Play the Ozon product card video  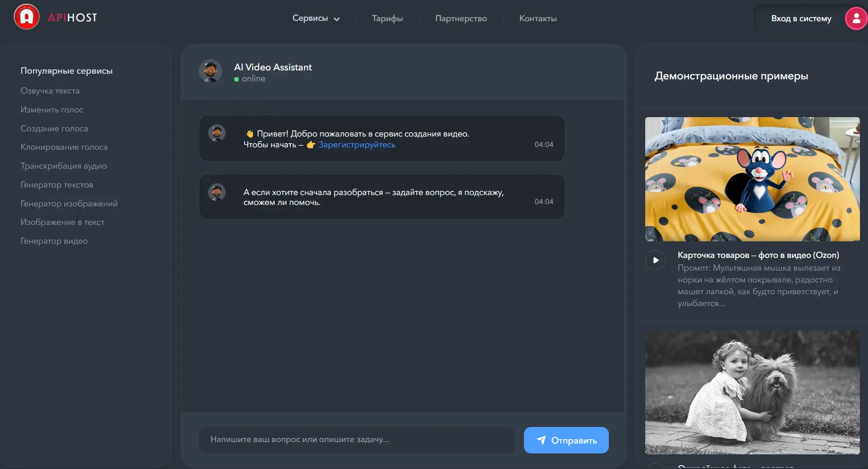coord(656,260)
